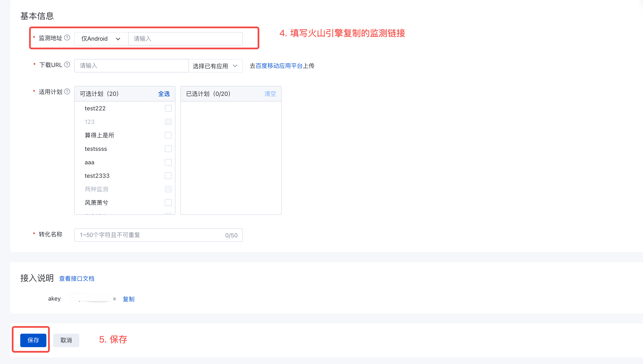Click the 监测地址 input field

click(185, 39)
